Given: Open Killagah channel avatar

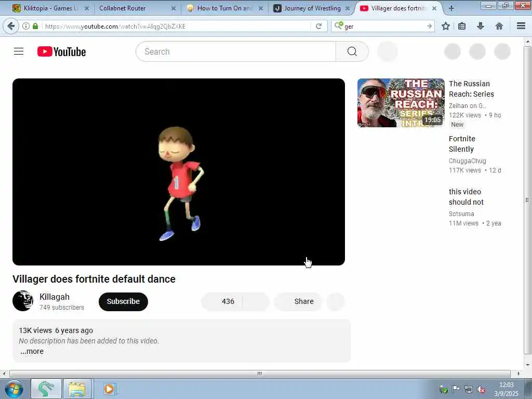Looking at the screenshot, I should click(x=23, y=301).
